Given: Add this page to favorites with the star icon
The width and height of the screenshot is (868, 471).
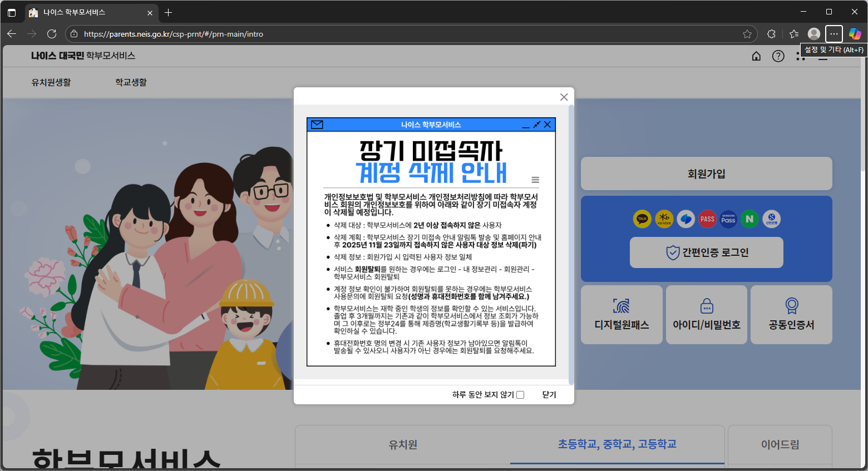Looking at the screenshot, I should point(747,34).
